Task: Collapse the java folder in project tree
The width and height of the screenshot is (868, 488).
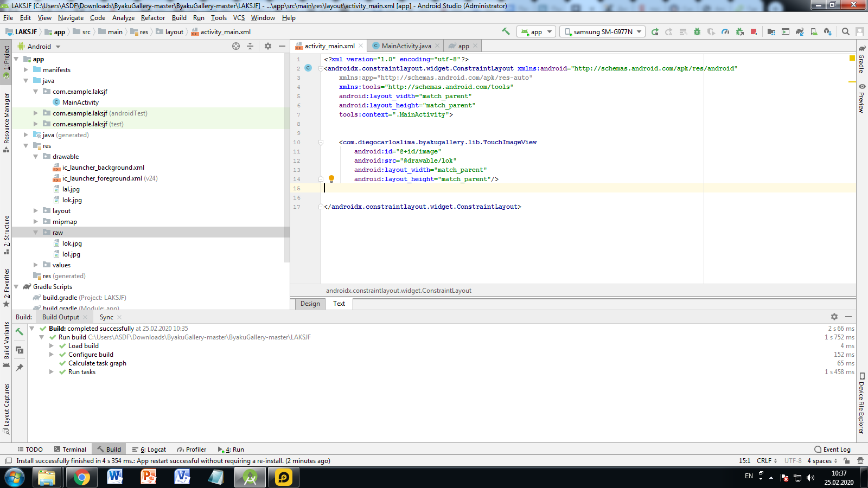Action: pyautogui.click(x=26, y=80)
